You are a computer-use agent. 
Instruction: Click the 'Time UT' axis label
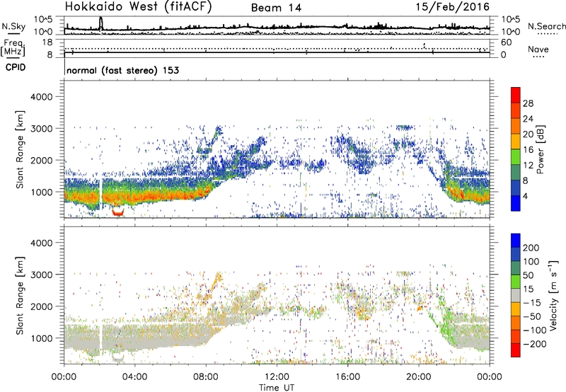pos(277,388)
